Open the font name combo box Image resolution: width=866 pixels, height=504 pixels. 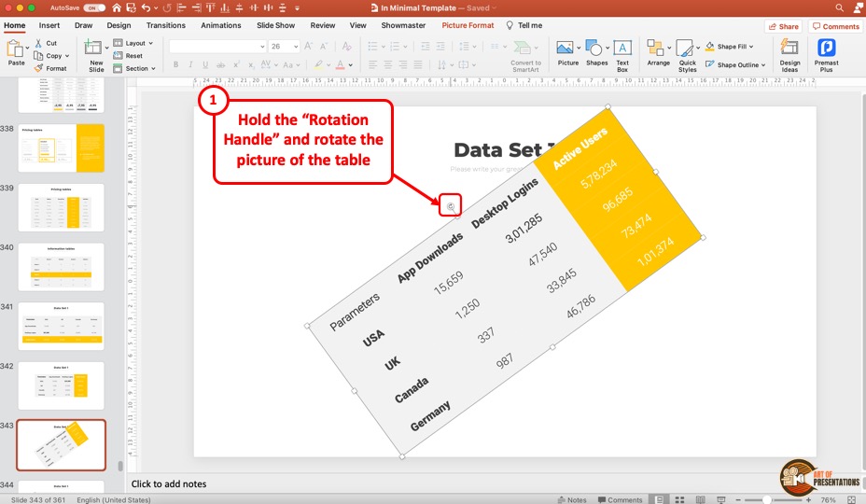pyautogui.click(x=217, y=47)
